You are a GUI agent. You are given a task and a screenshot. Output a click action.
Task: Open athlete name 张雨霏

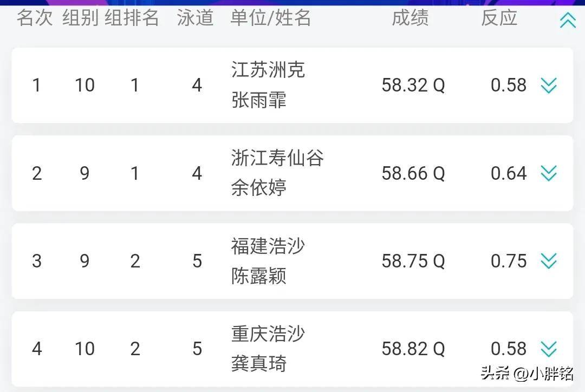pyautogui.click(x=258, y=100)
